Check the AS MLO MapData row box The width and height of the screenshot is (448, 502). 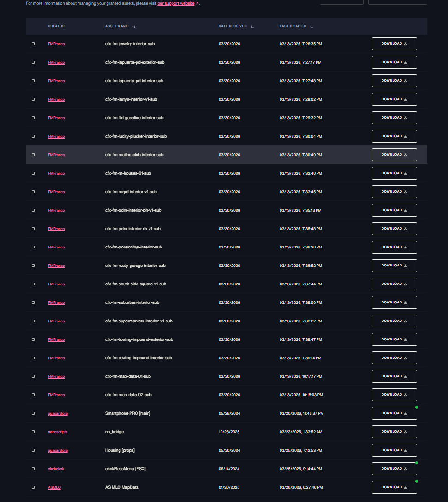[33, 487]
